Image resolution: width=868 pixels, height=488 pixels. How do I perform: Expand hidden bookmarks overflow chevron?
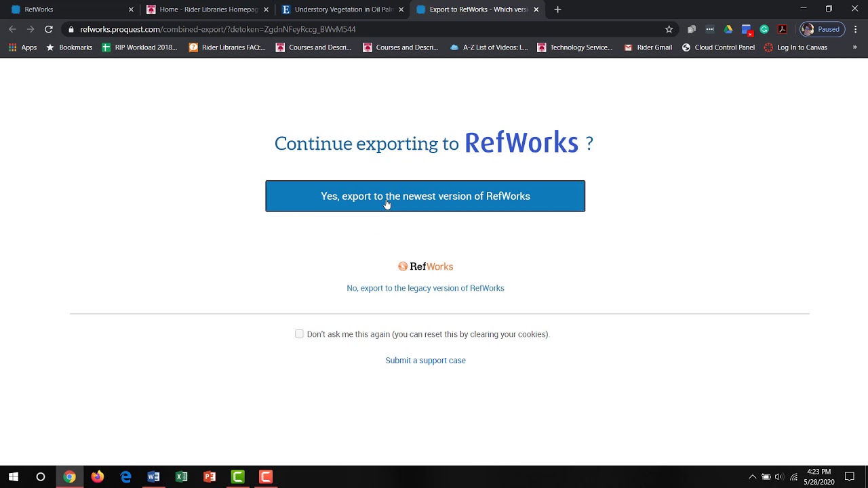pos(854,47)
